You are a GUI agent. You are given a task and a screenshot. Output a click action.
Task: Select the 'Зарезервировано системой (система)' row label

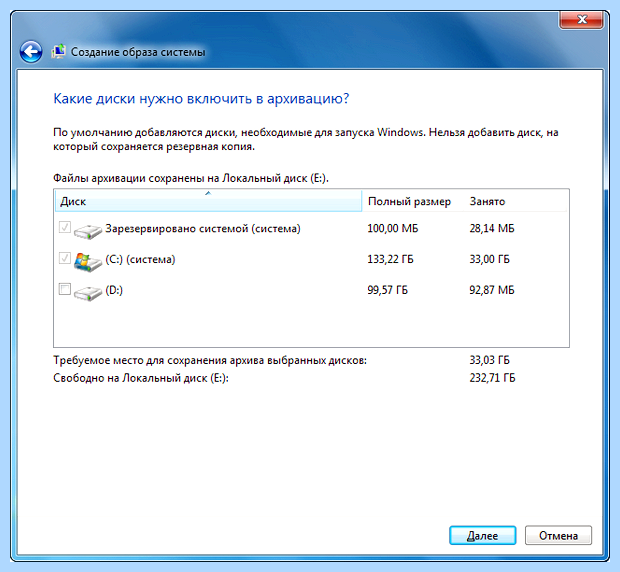203,228
